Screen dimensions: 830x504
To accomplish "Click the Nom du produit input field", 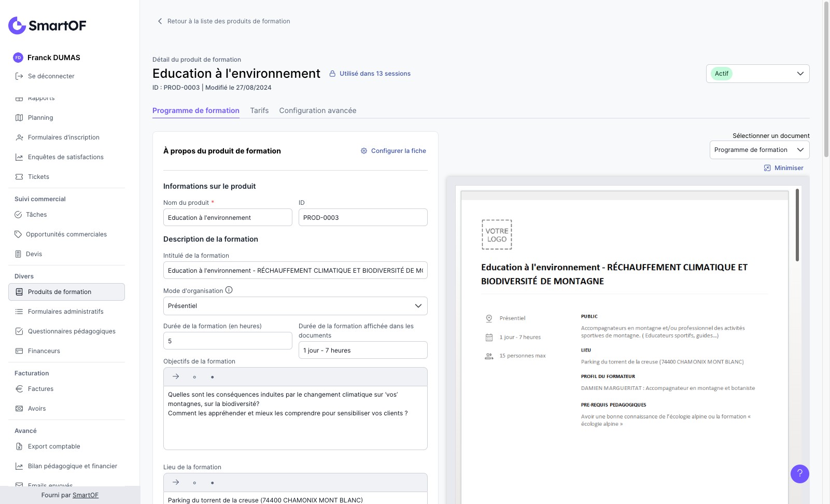I will pos(228,218).
